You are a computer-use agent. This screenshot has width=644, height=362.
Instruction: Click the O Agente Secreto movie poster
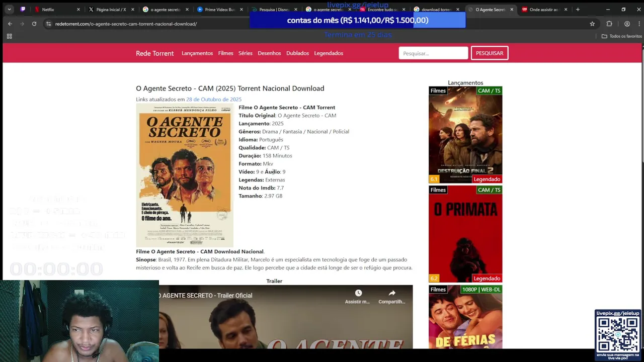tap(185, 175)
